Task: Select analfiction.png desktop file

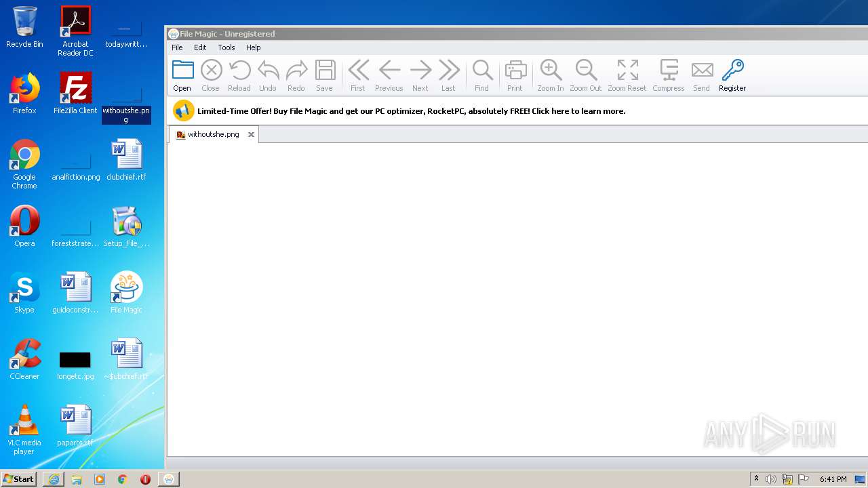Action: [x=75, y=167]
